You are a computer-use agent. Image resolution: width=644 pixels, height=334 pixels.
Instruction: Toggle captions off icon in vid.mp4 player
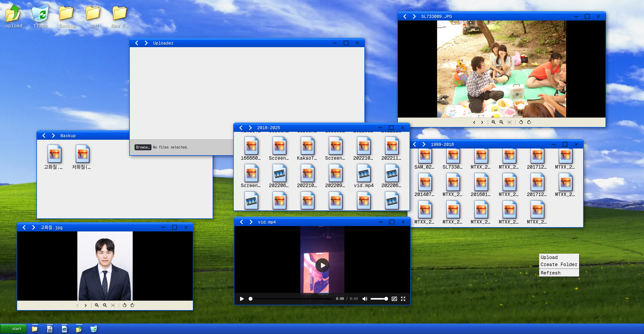pos(394,299)
